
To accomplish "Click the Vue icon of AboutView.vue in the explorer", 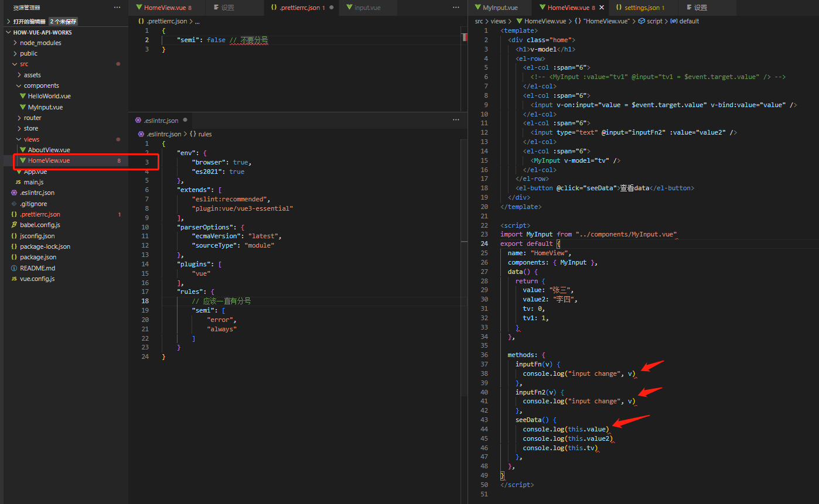I will 23,150.
